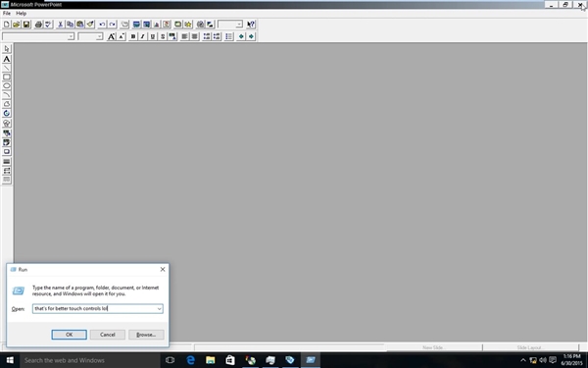The height and width of the screenshot is (368, 588).
Task: Click the Redo arrow icon
Action: [x=112, y=25]
